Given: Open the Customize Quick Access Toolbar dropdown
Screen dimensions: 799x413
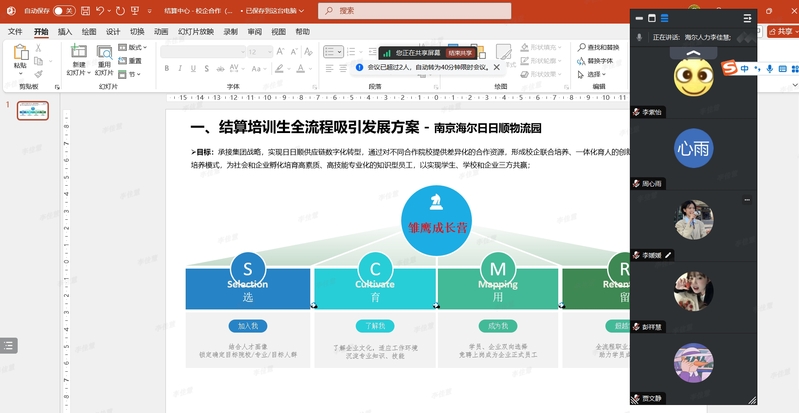Looking at the screenshot, I should point(149,11).
